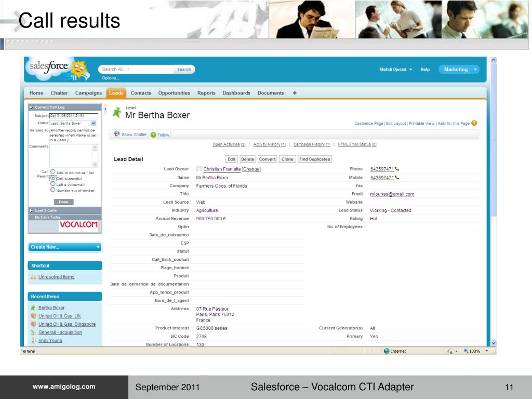Viewport: 532px width, 399px height.
Task: Click the Edit button in Lead Detail
Action: pyautogui.click(x=232, y=159)
